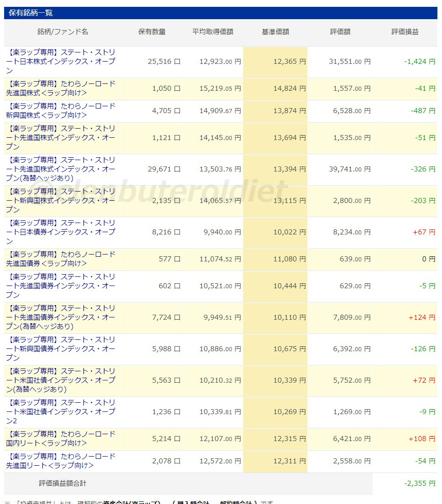Click the 平均取得価額 column header
Screen dimensions: 442x504
pos(213,31)
